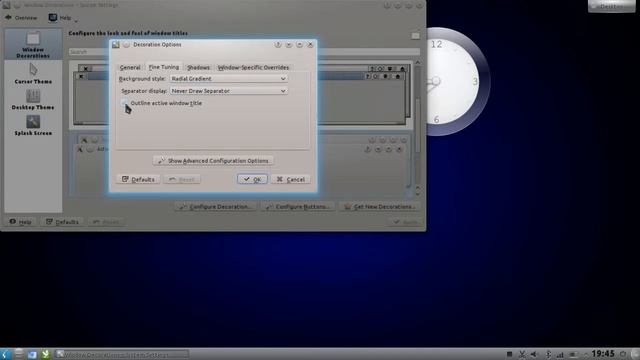Click Help button at bottom of System Settings
The image size is (640, 360).
20,222
